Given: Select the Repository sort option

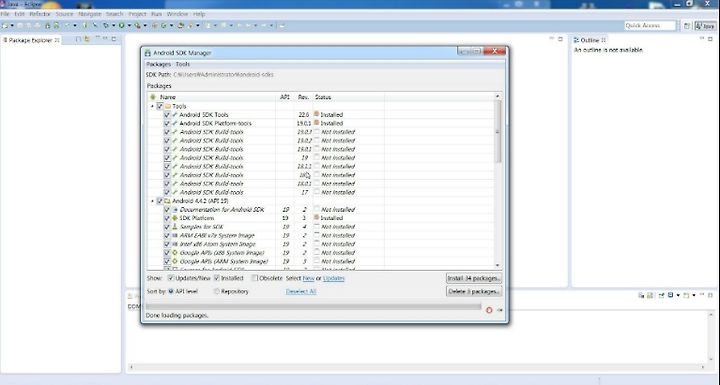Looking at the screenshot, I should (x=217, y=291).
